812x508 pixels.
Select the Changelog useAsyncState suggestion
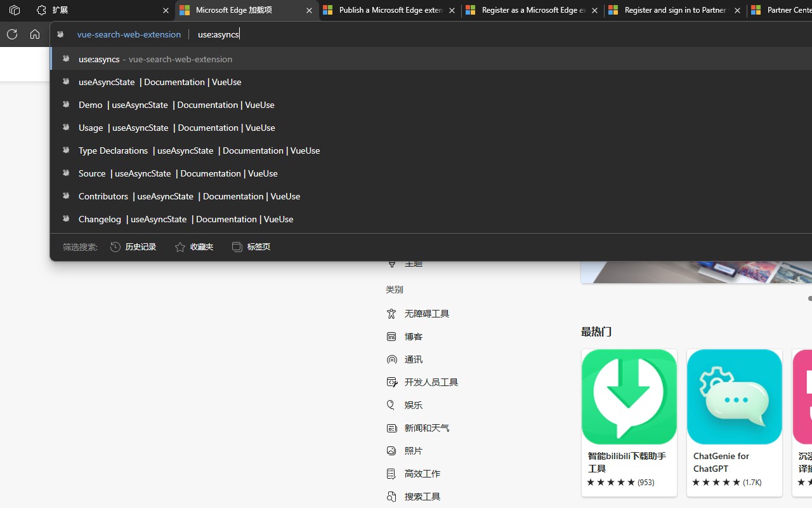[431, 219]
